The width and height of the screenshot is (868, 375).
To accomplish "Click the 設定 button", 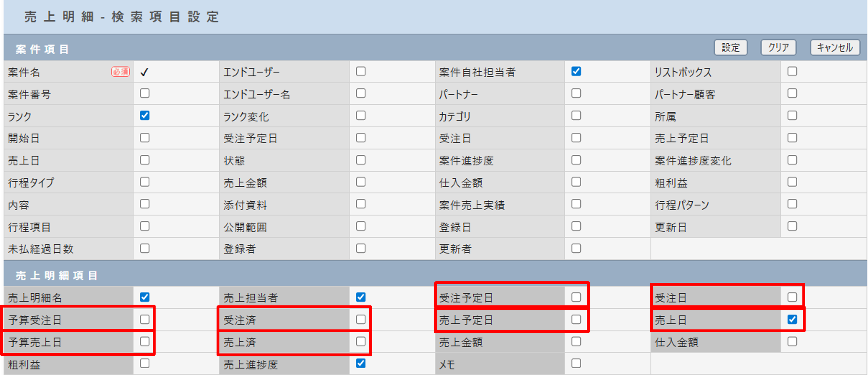I will click(x=730, y=48).
